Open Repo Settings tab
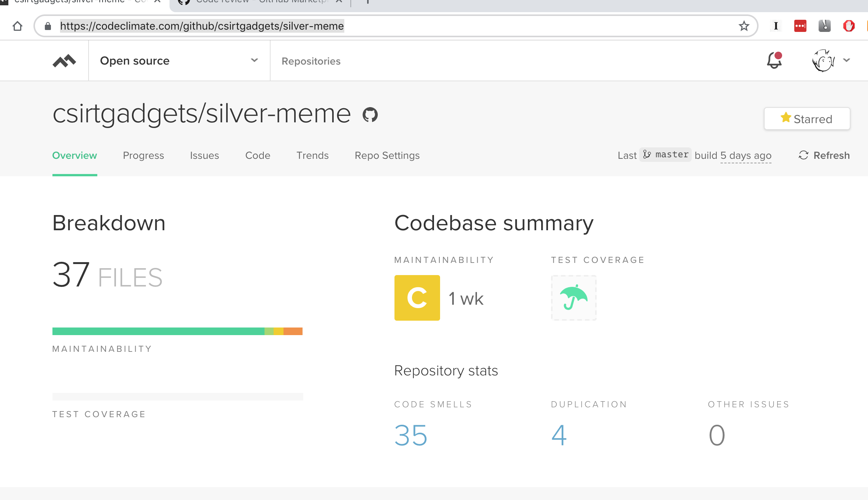This screenshot has width=868, height=500. [387, 155]
